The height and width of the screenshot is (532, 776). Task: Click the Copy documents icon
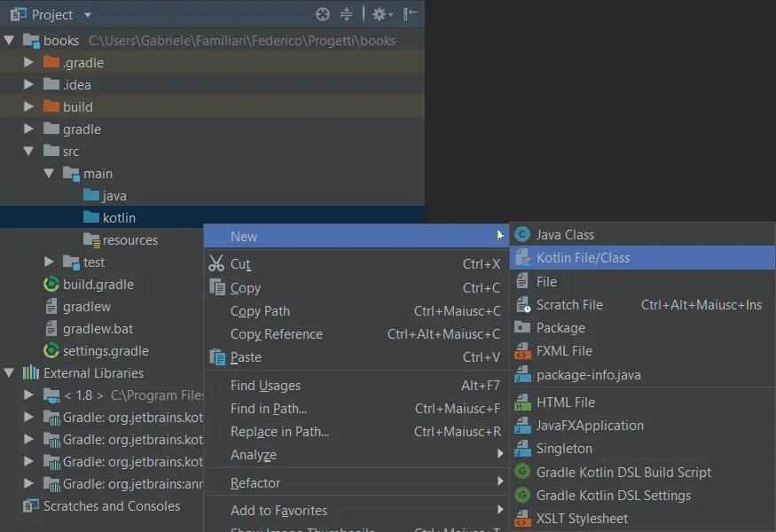[216, 287]
